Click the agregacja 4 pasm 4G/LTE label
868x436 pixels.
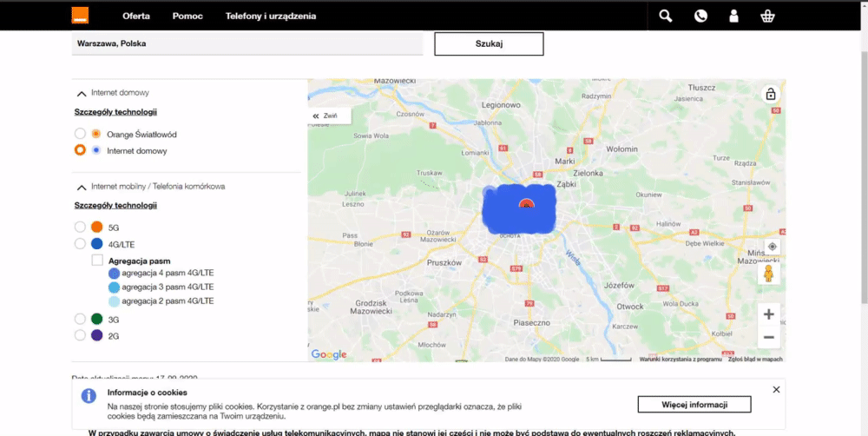click(x=168, y=273)
